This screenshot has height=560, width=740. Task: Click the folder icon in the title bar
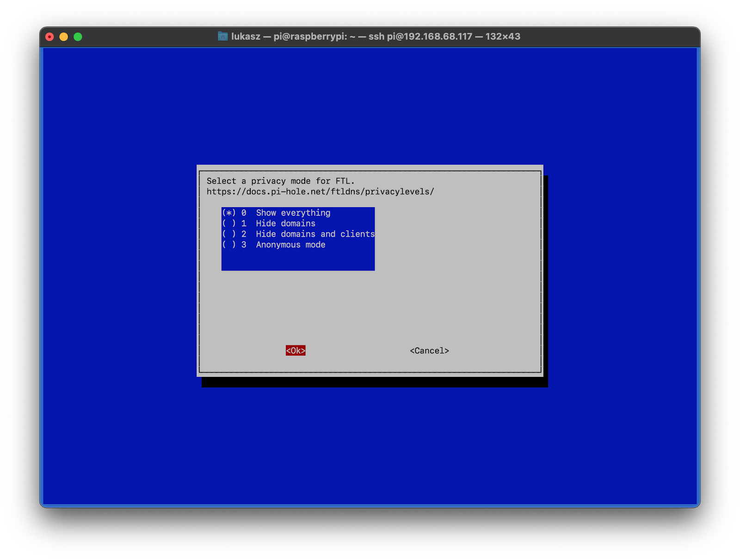point(223,36)
